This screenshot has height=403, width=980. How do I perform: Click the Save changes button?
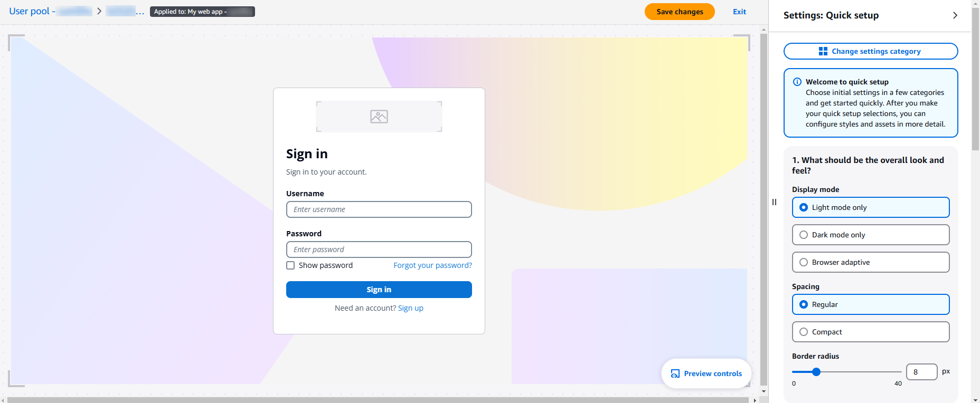(x=679, y=12)
